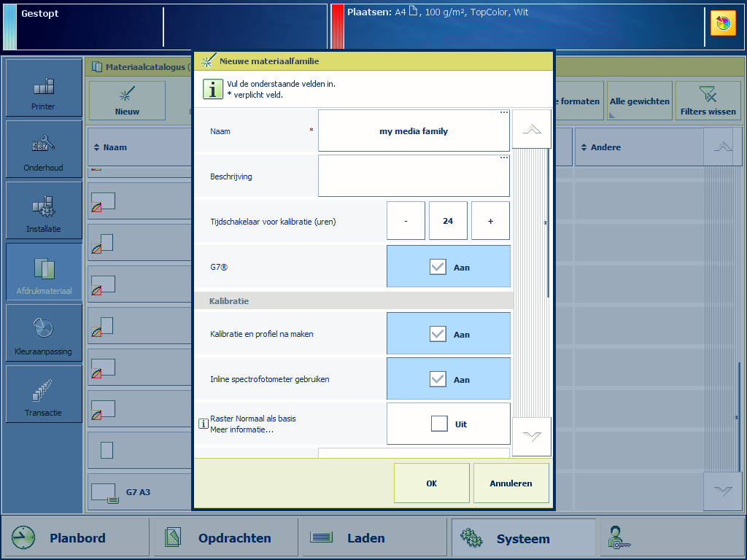Toggle Kalibratie en profiel na maken
This screenshot has width=747, height=560.
point(438,334)
